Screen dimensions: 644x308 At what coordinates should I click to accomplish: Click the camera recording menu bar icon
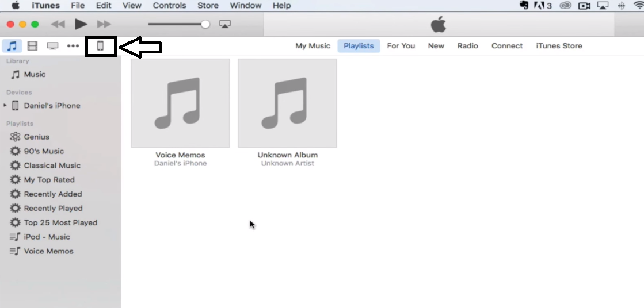click(x=584, y=5)
